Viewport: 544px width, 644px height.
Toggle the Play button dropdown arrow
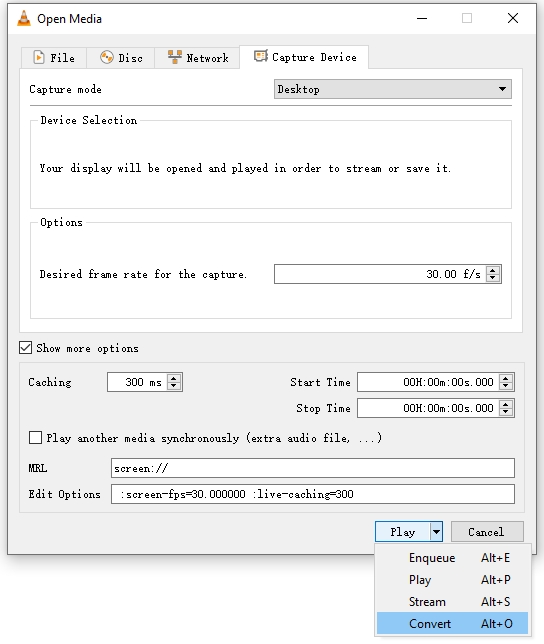point(436,532)
